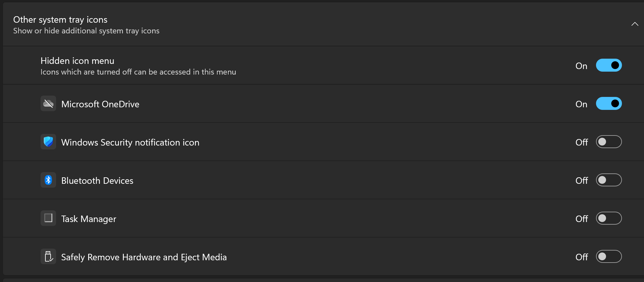Click the blue Bluetooth icon

point(48,180)
